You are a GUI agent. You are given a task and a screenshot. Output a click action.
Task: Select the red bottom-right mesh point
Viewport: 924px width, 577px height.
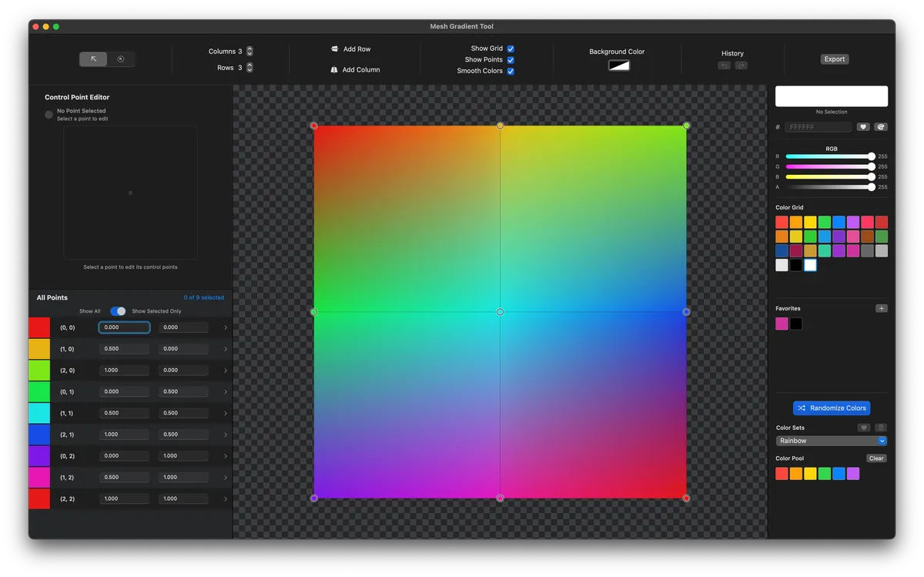tap(686, 498)
